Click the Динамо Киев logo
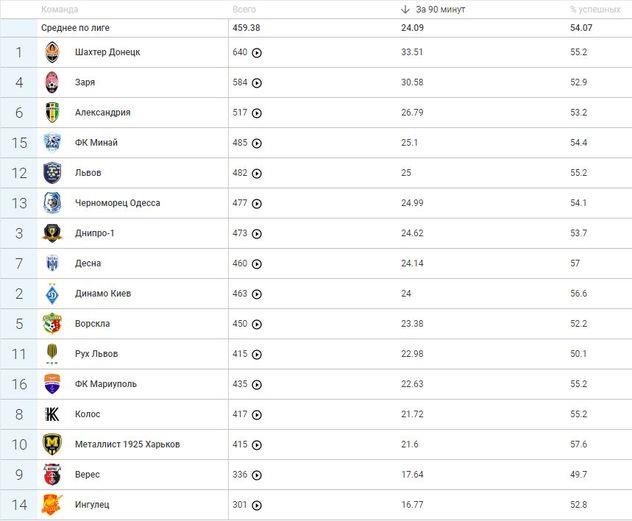This screenshot has width=632, height=521. pos(52,294)
